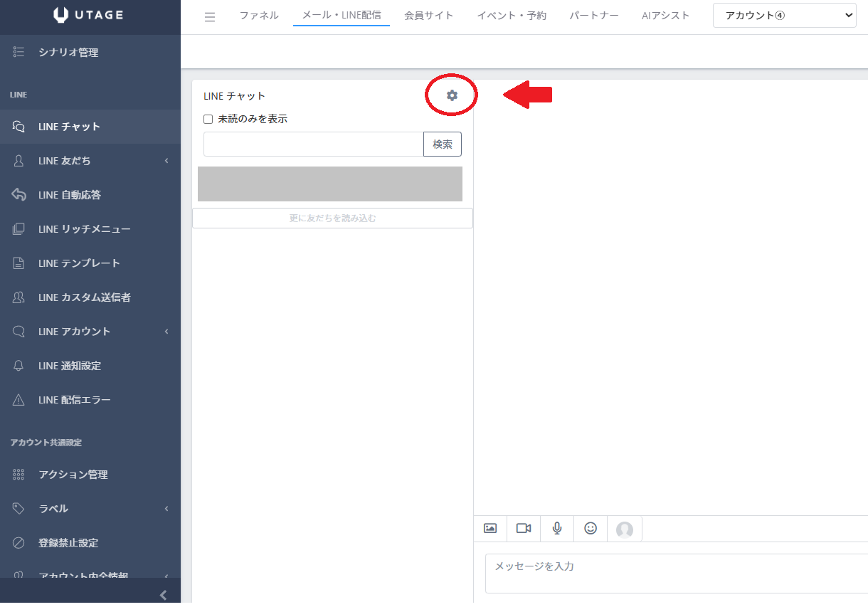Switch to 会員サイト tab
This screenshot has height=607, width=868.
point(429,15)
